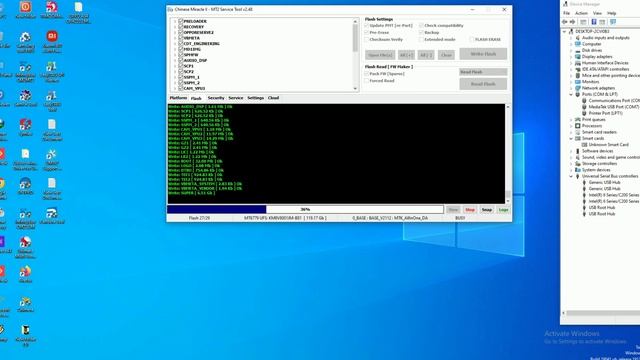Select the Computer category icon
The width and height of the screenshot is (640, 360).
click(578, 44)
